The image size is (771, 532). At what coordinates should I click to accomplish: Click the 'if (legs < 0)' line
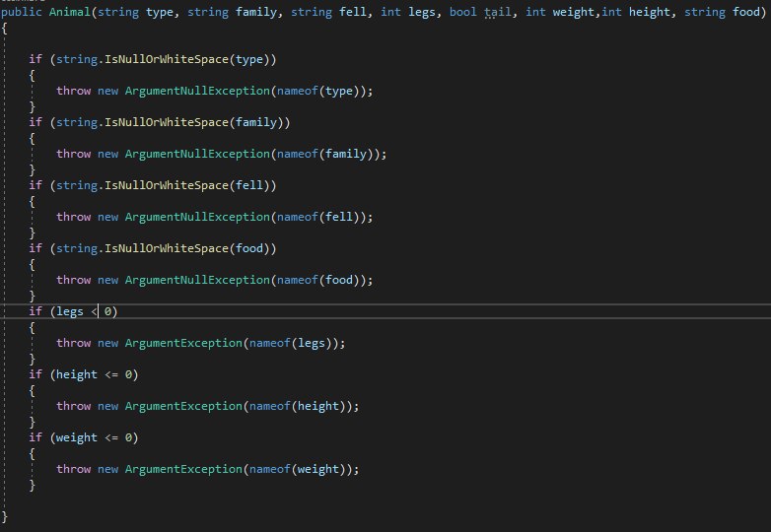click(x=73, y=311)
